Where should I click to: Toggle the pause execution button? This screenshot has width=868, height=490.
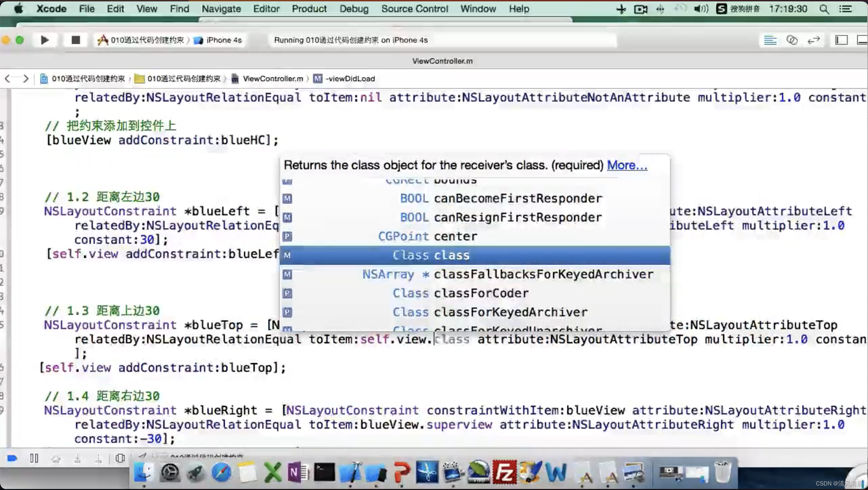coord(34,458)
